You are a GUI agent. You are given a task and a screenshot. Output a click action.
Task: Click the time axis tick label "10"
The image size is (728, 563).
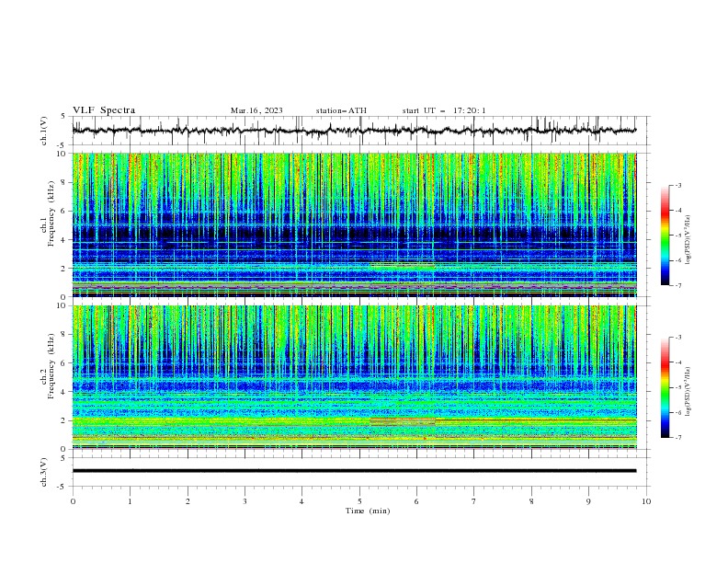pyautogui.click(x=646, y=501)
